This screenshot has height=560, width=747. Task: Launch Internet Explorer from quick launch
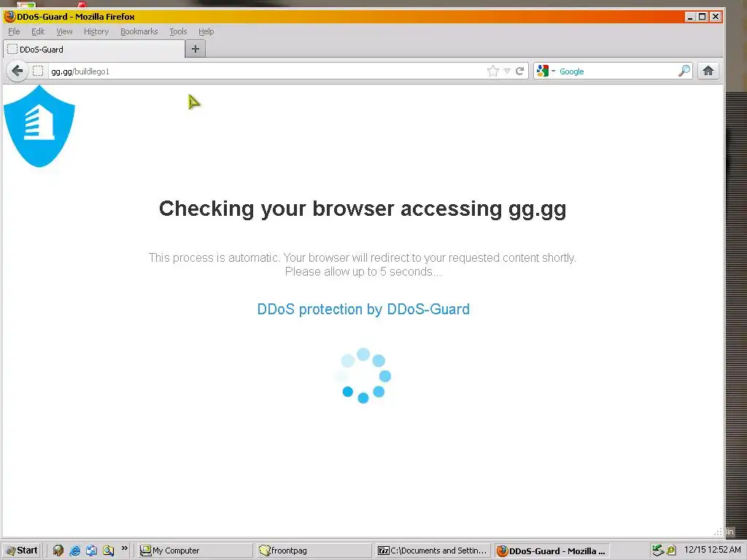point(75,551)
